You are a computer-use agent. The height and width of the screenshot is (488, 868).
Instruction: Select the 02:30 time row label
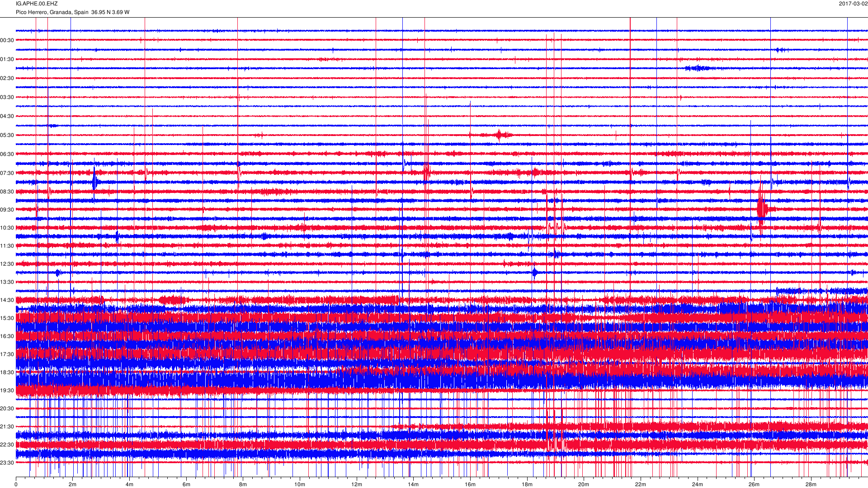7,78
